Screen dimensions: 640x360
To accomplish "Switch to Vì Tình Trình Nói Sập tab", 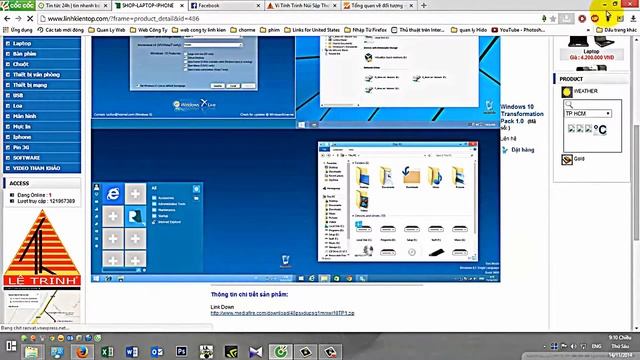I will pos(302,6).
